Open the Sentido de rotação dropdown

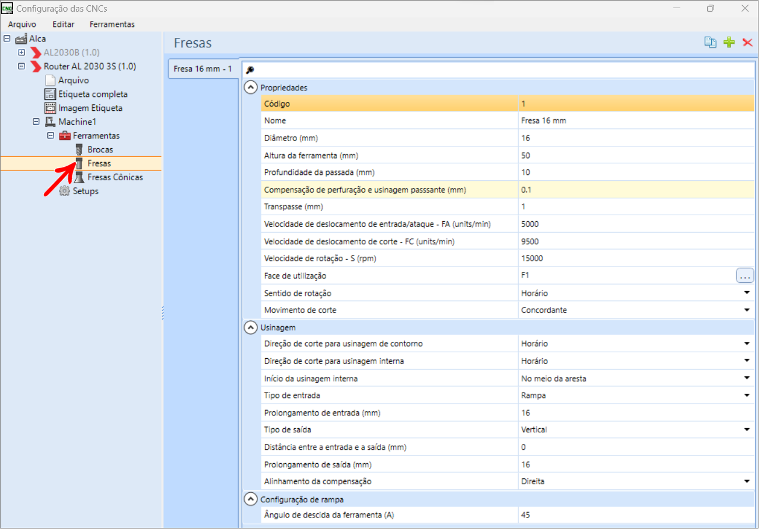point(747,293)
